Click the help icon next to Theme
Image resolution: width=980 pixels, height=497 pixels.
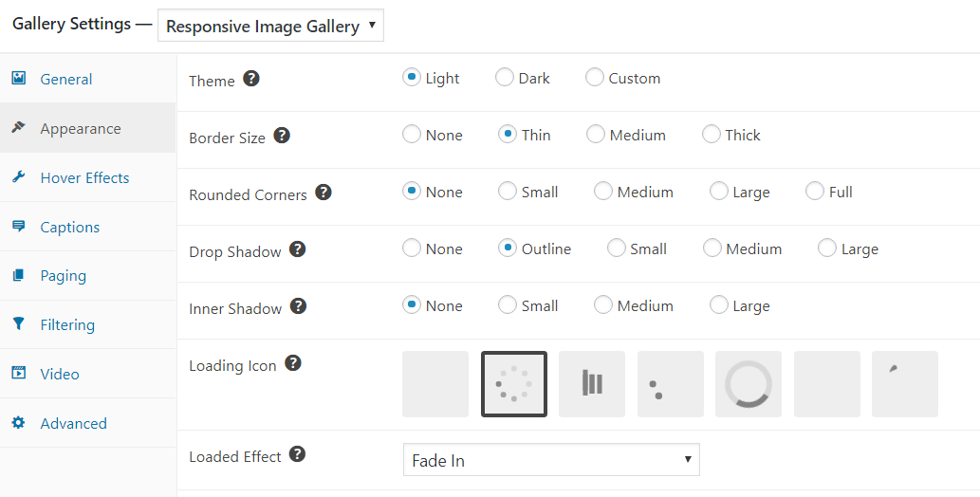[x=251, y=79]
